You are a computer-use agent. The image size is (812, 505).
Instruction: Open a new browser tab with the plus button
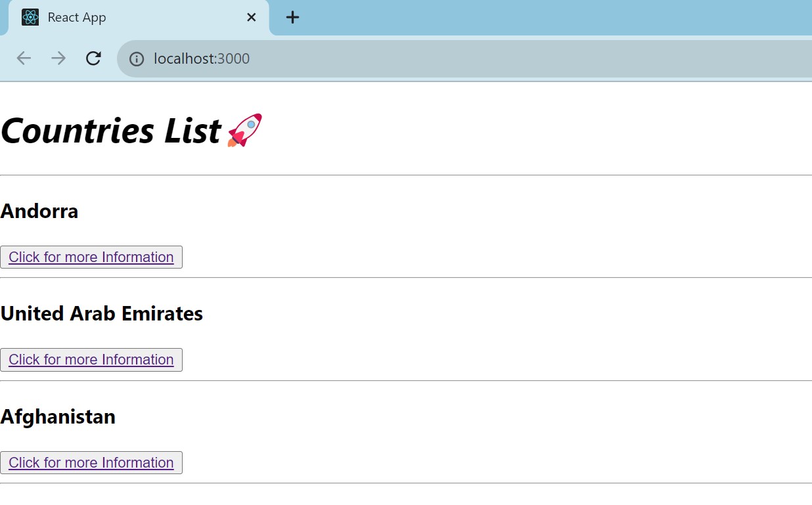point(292,18)
